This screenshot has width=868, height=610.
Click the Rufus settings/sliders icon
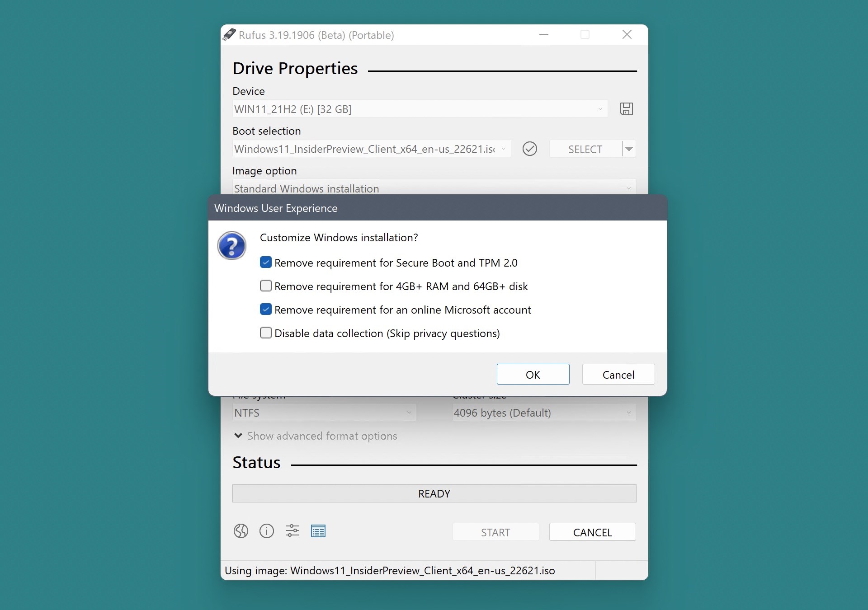[x=293, y=531]
